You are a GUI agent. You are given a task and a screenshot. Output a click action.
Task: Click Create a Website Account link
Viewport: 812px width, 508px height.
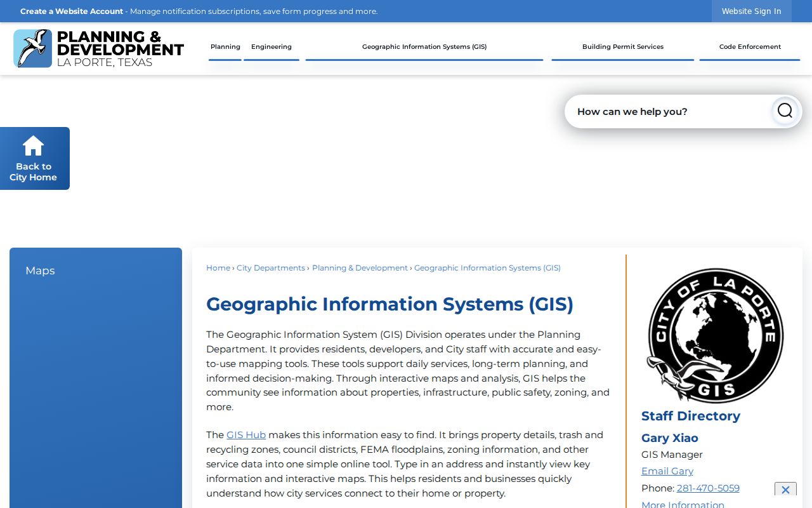click(x=72, y=11)
